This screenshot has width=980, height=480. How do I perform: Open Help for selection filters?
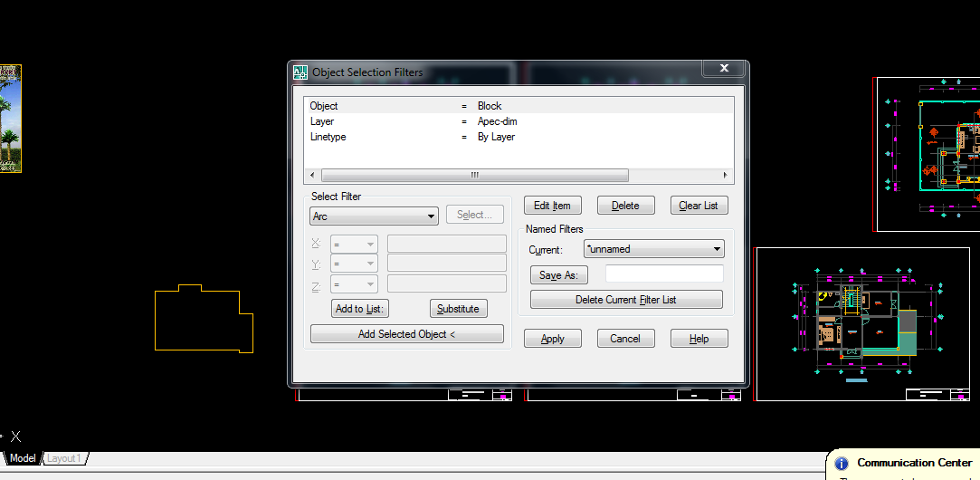pyautogui.click(x=699, y=339)
